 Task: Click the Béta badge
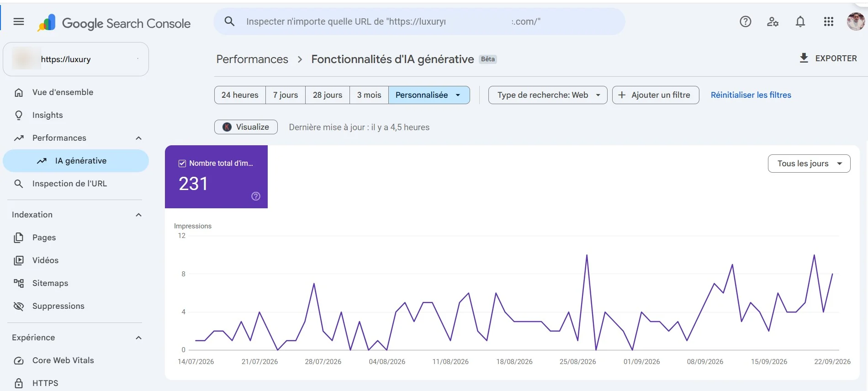[488, 59]
